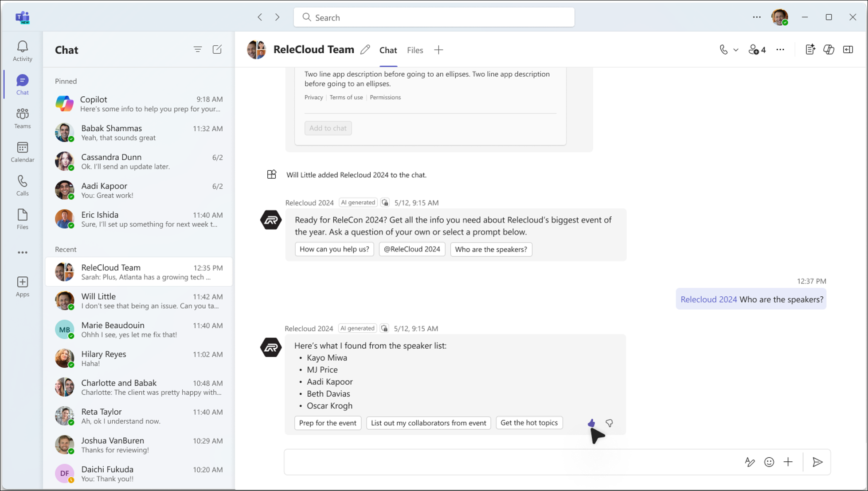Viewport: 868px width, 491px height.
Task: Click the participants count icon showing 4
Action: click(x=757, y=50)
